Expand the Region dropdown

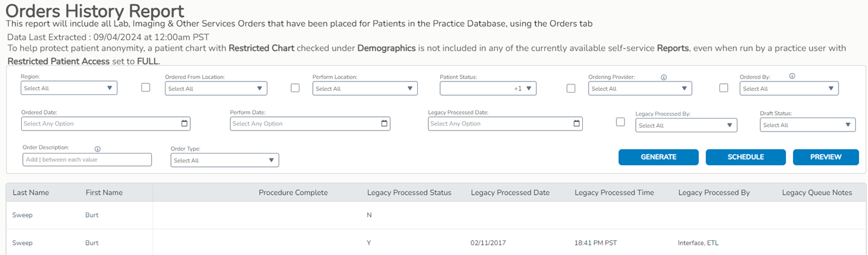click(x=69, y=89)
